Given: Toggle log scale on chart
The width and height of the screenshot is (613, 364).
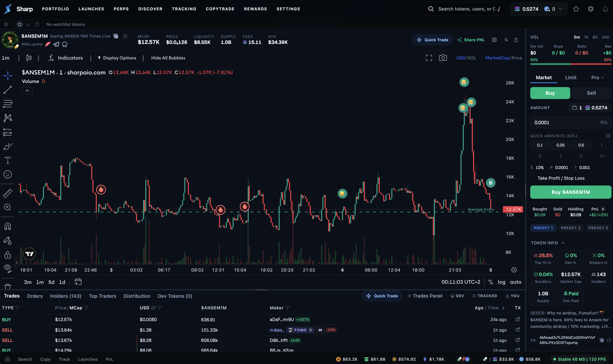Looking at the screenshot, I should tap(501, 282).
